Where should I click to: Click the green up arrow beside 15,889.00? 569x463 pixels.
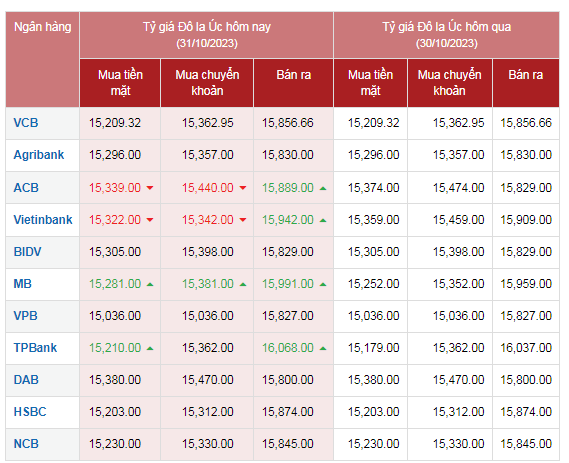(323, 188)
